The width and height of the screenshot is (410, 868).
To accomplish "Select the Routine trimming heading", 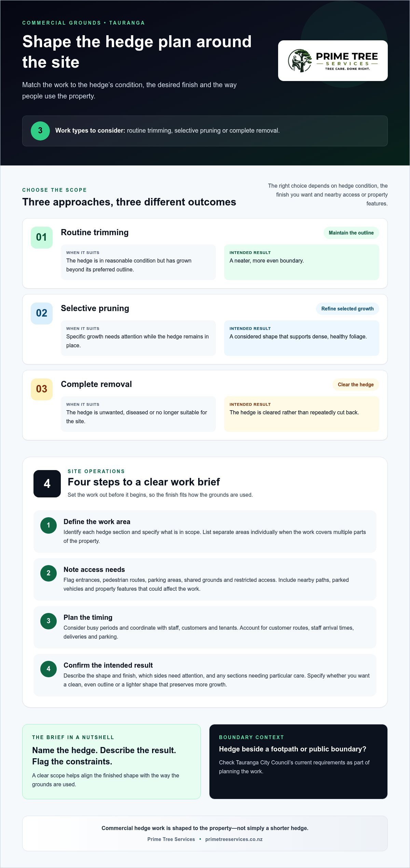I will 95,232.
